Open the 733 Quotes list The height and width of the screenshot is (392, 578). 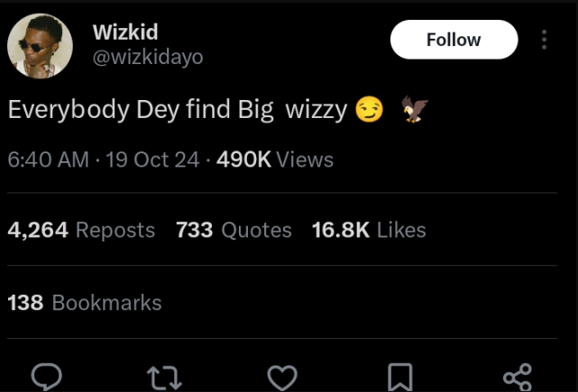point(234,230)
